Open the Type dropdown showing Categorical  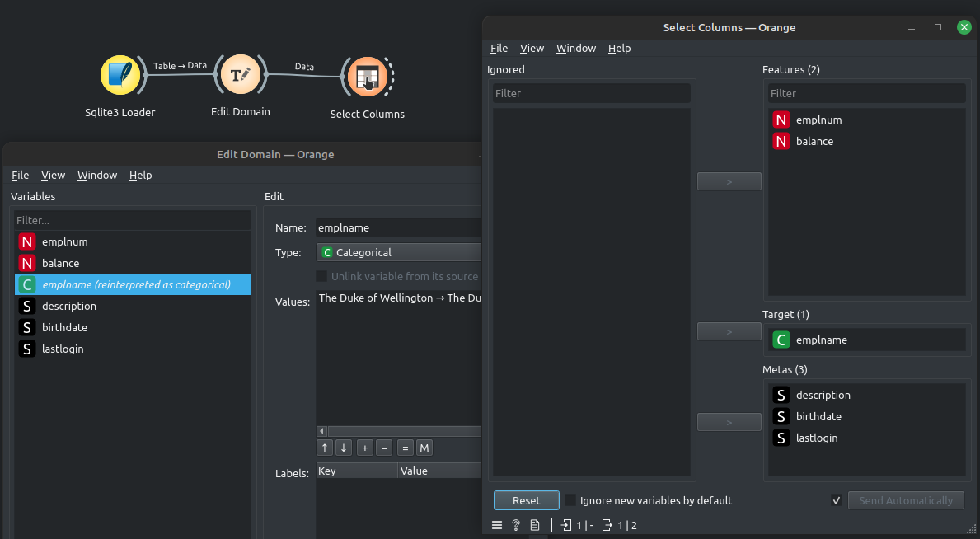point(398,252)
